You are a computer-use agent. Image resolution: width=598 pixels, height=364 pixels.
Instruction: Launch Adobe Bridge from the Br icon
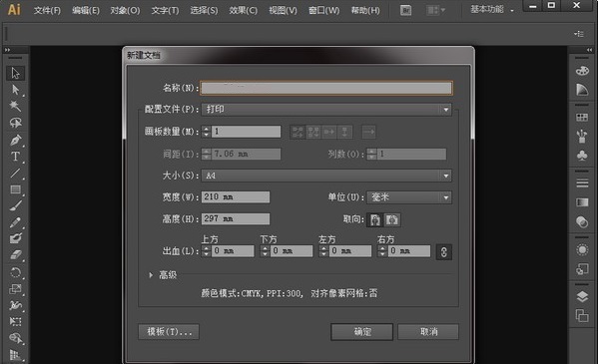[x=405, y=10]
